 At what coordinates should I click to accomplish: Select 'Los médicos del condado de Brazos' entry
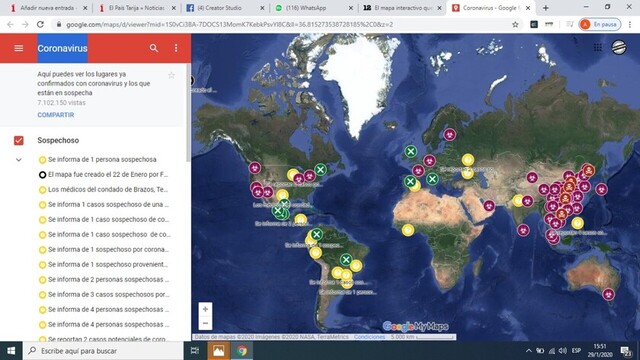point(102,190)
